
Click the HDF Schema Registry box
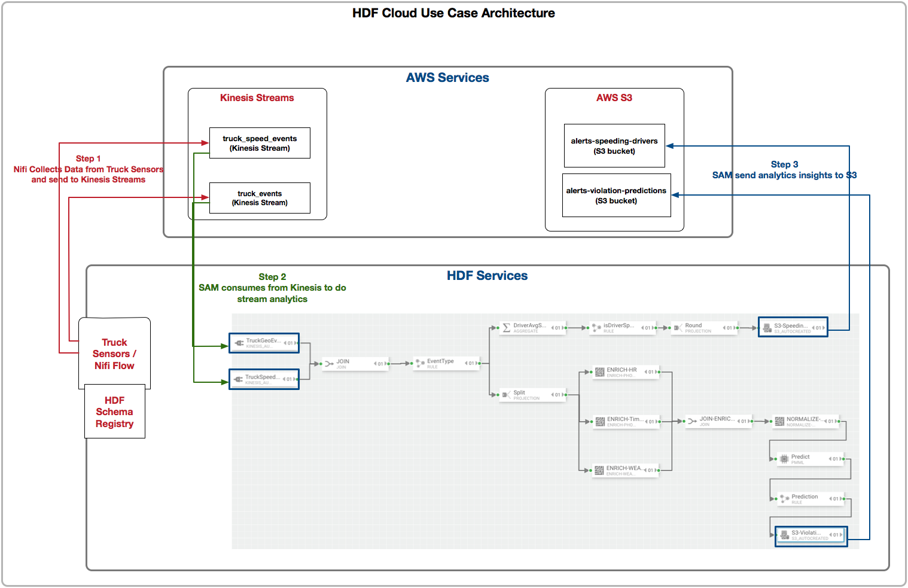click(114, 412)
